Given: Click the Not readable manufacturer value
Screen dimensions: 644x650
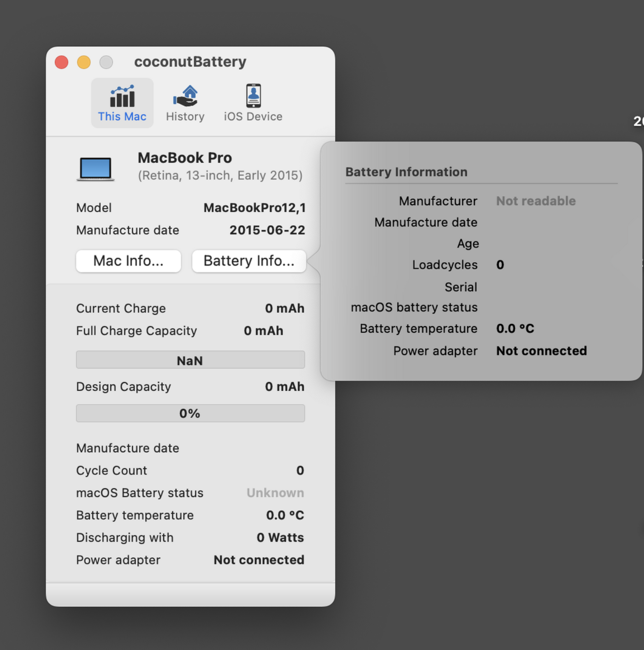Looking at the screenshot, I should 536,201.
